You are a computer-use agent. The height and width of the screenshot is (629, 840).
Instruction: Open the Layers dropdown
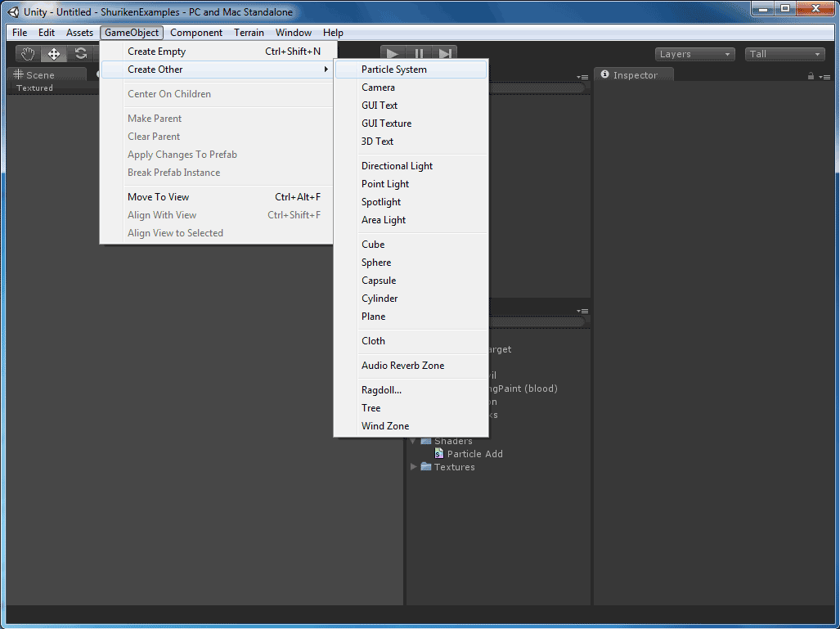point(694,54)
